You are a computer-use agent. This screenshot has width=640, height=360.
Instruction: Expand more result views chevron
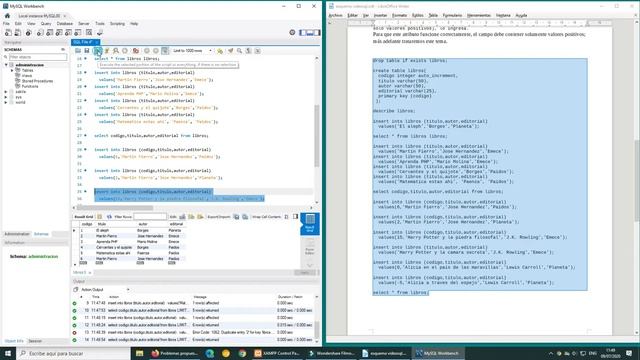(x=310, y=265)
